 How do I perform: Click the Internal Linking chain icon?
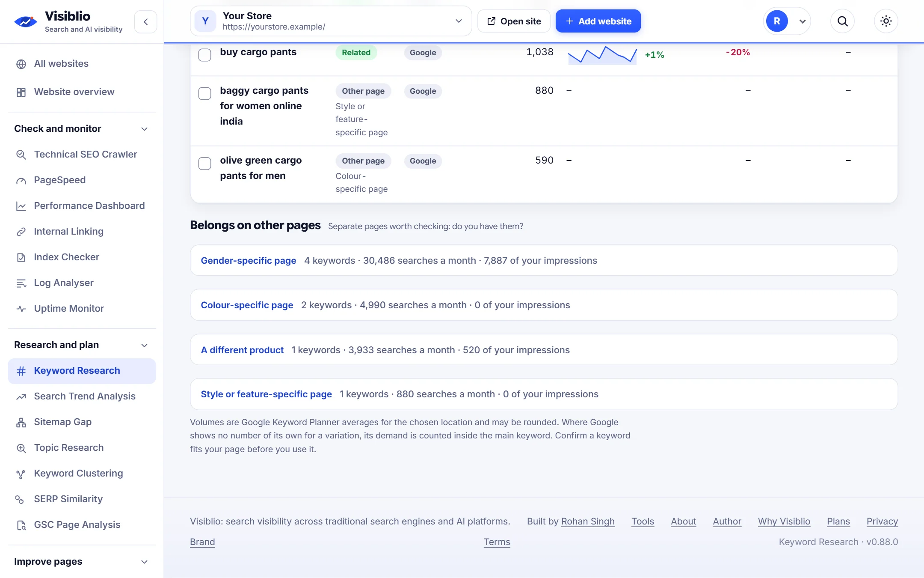click(x=21, y=232)
